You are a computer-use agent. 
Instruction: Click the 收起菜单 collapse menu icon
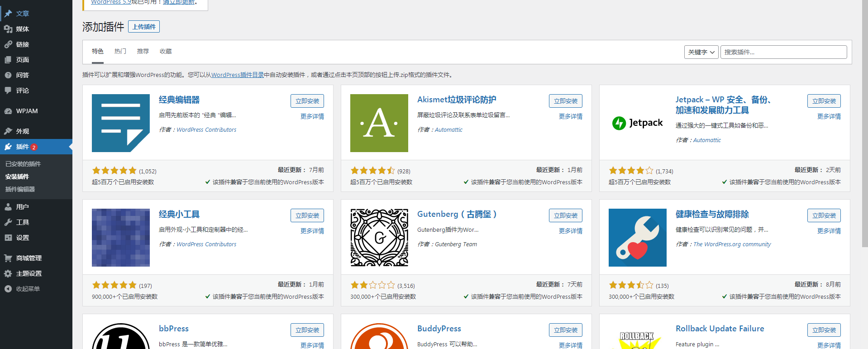pos(8,289)
